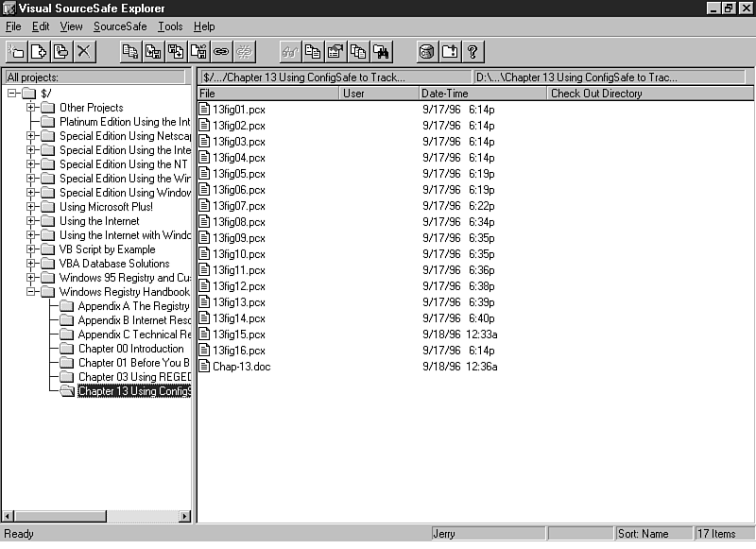The height and width of the screenshot is (549, 756).
Task: Select the Chapter 03 Using REGEDIT project
Action: [x=134, y=377]
